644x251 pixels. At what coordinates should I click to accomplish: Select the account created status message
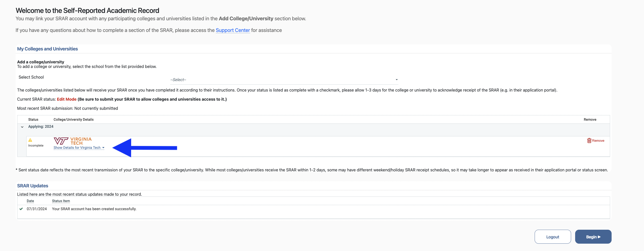94,209
